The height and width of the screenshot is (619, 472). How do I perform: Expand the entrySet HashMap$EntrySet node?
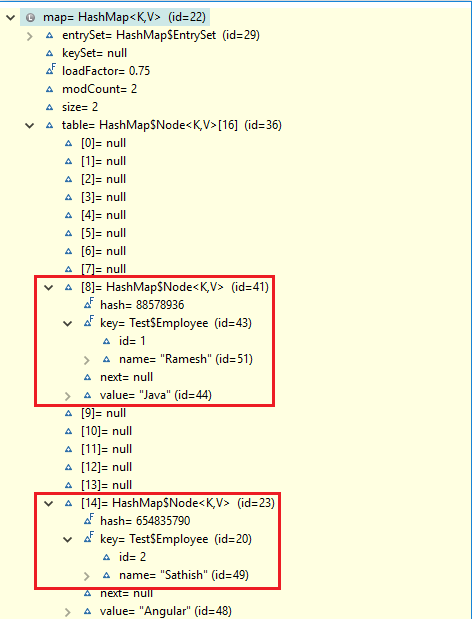pyautogui.click(x=30, y=37)
